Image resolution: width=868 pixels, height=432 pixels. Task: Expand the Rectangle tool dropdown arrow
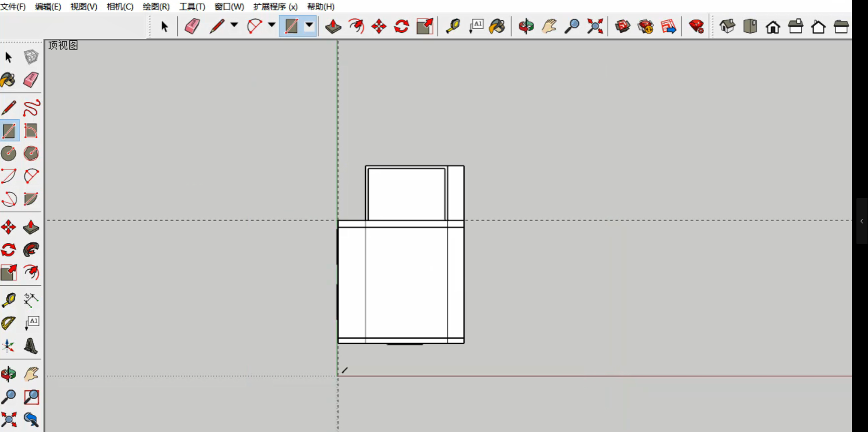[x=309, y=25]
